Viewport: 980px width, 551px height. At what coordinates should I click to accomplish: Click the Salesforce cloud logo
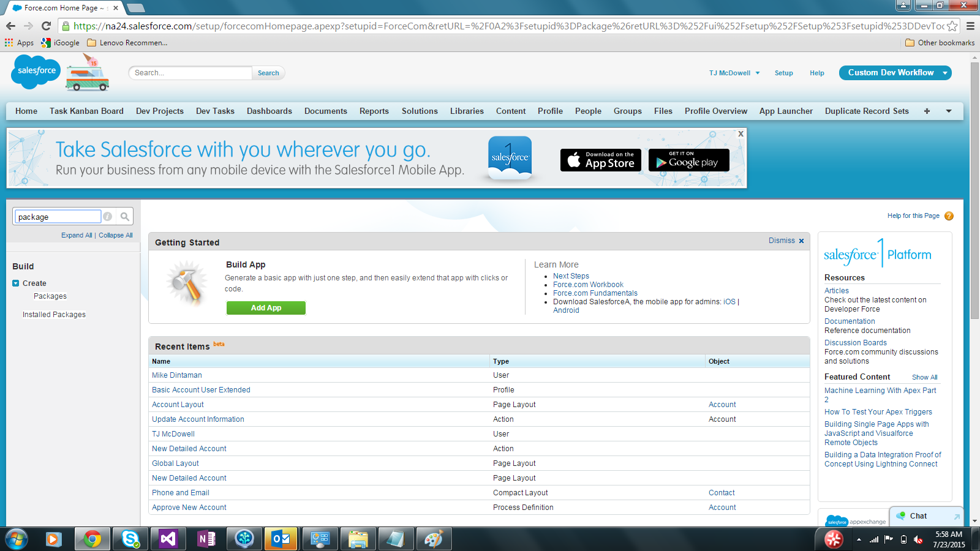[36, 72]
